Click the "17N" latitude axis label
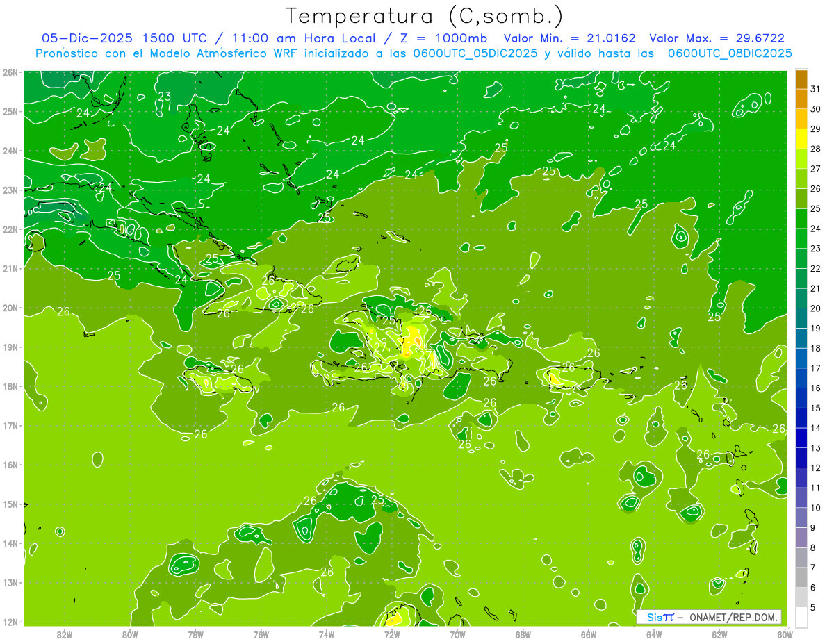The image size is (834, 644). (x=10, y=425)
